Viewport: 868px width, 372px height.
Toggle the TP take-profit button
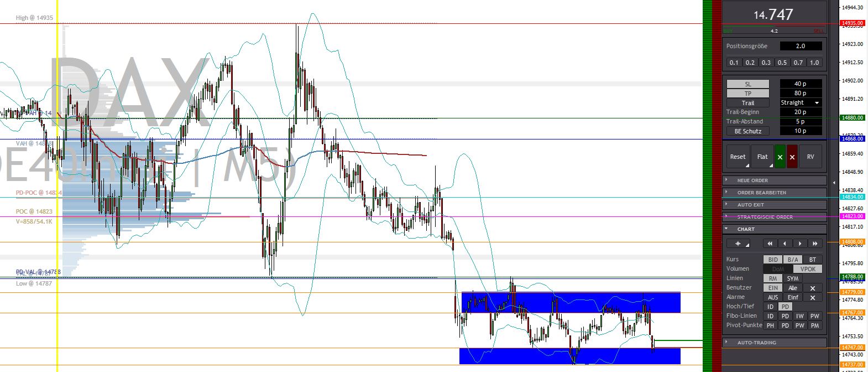point(748,94)
